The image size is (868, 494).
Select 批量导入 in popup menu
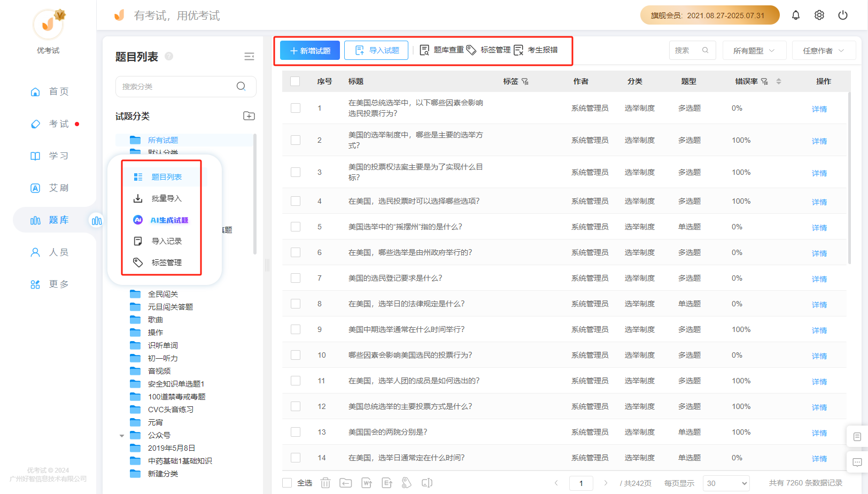[166, 198]
